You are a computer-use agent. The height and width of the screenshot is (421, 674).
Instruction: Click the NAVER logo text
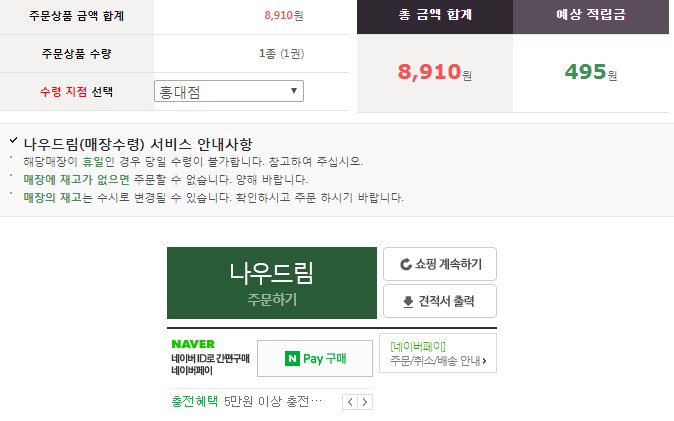tap(193, 344)
